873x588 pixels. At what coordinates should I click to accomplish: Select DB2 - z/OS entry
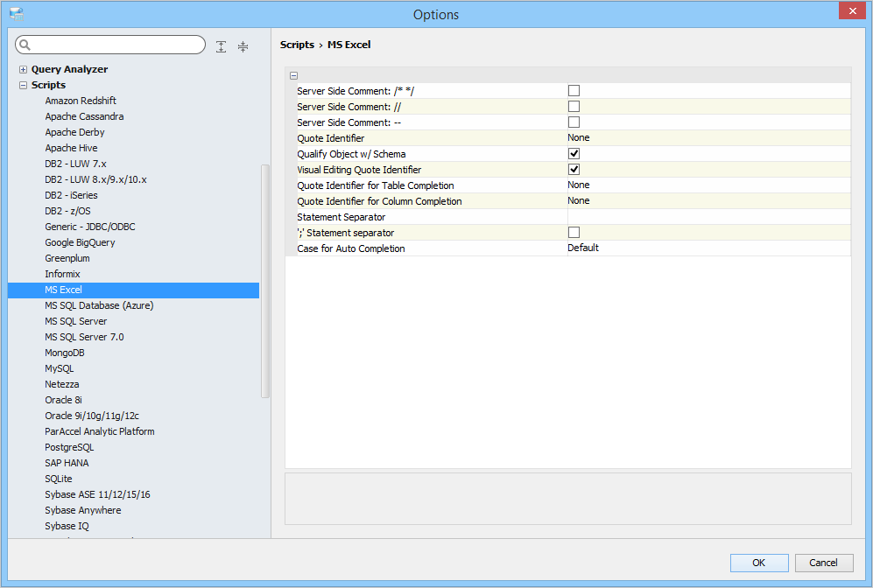pos(67,211)
